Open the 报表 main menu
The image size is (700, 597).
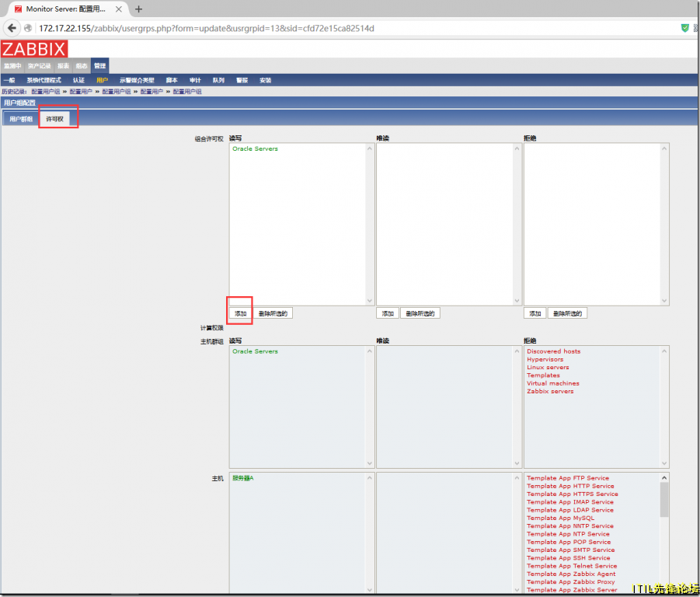click(63, 65)
